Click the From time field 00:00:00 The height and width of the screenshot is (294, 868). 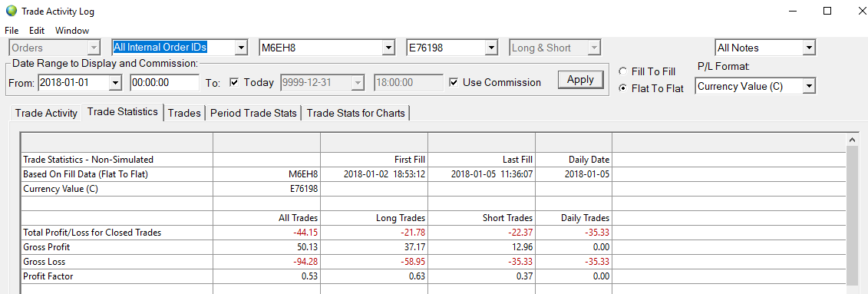164,82
